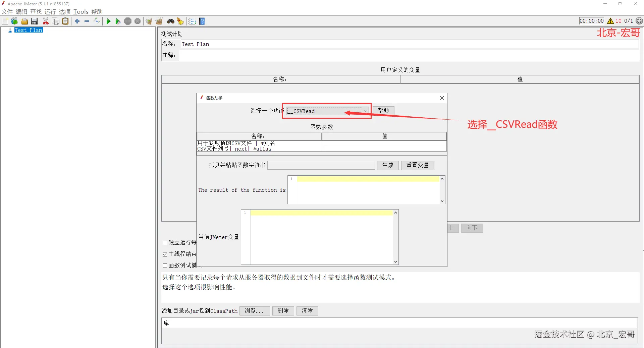Screen dimensions: 644x348
Task: Select Test Plan node in tree
Action: [29, 30]
